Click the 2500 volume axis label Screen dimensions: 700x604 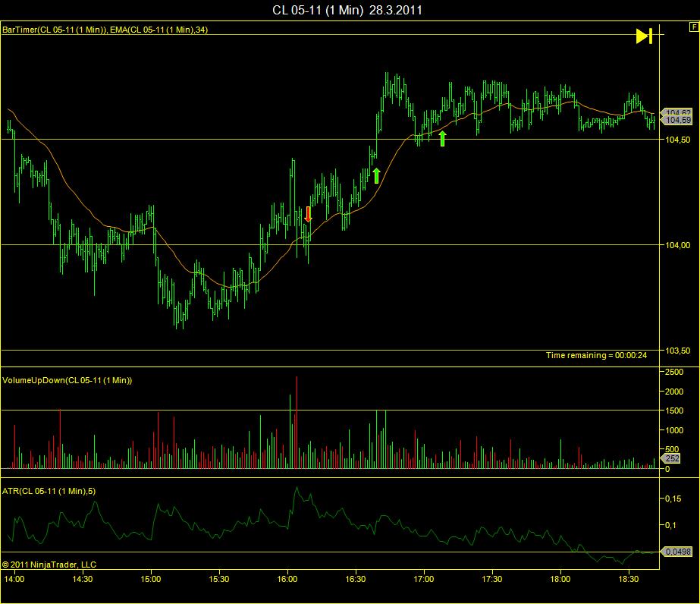coord(674,372)
